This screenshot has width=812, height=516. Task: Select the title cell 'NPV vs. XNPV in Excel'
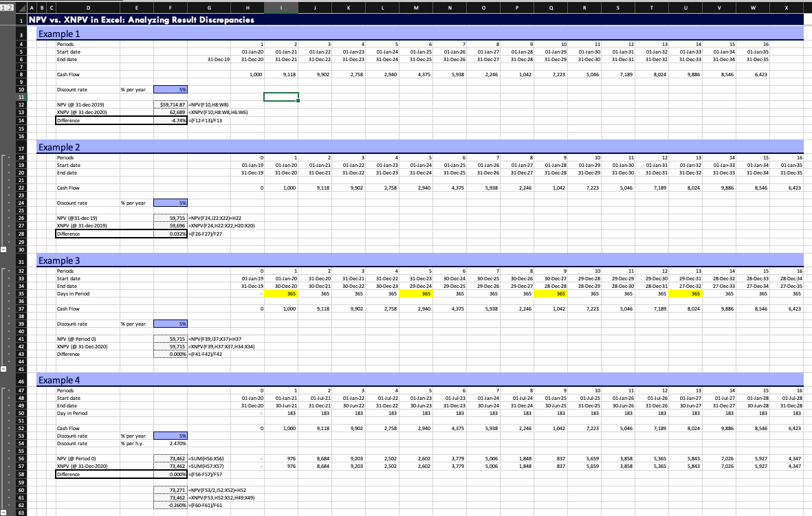[x=142, y=20]
